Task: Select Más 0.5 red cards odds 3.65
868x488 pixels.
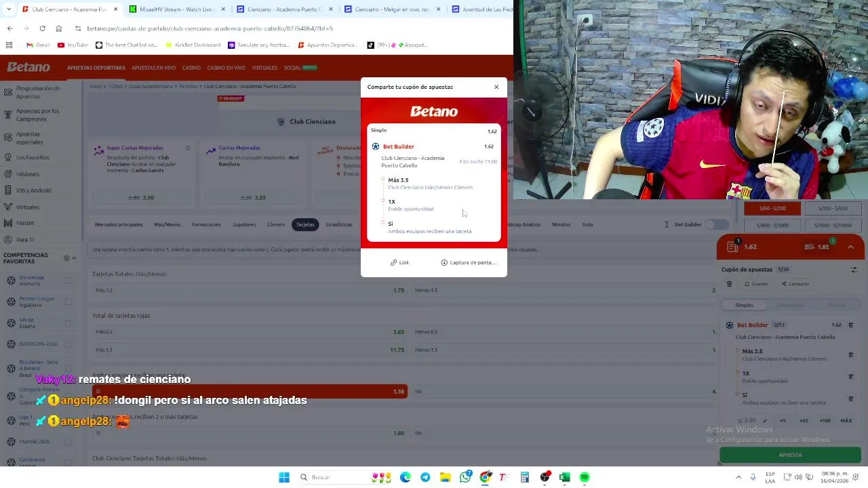Action: (x=250, y=332)
